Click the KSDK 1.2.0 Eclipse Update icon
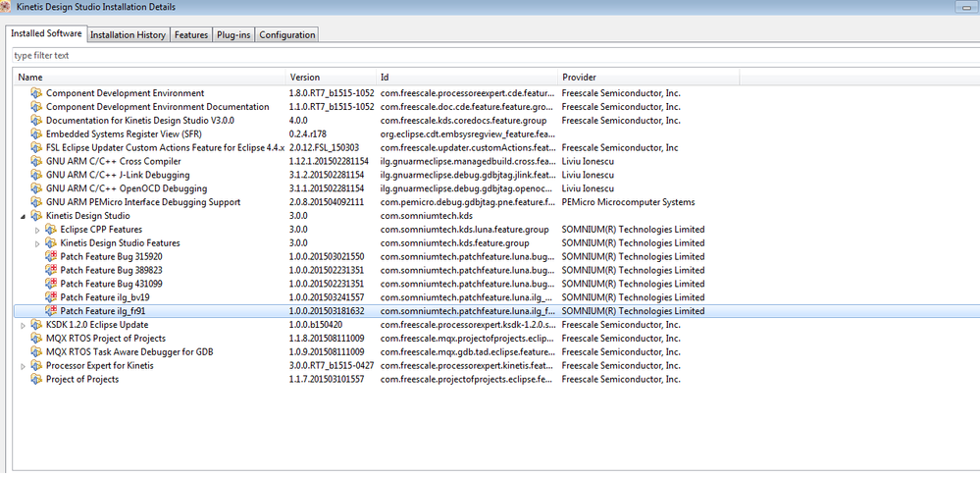The width and height of the screenshot is (980, 477). (x=36, y=325)
